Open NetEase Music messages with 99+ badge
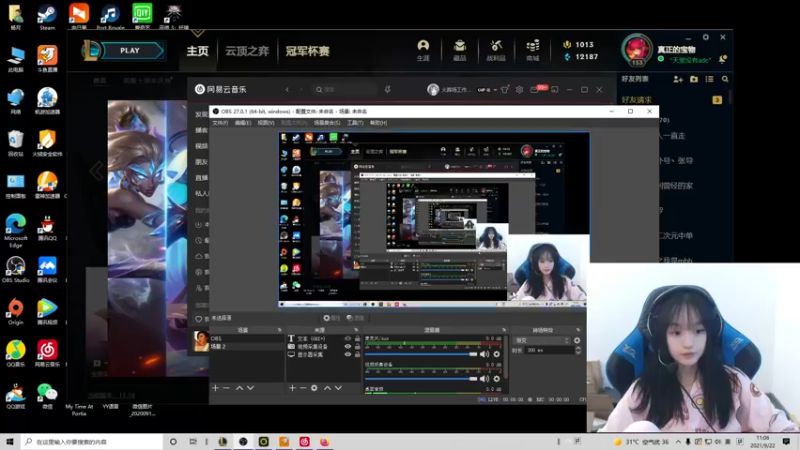Screen dimensions: 800x450 click(x=538, y=89)
